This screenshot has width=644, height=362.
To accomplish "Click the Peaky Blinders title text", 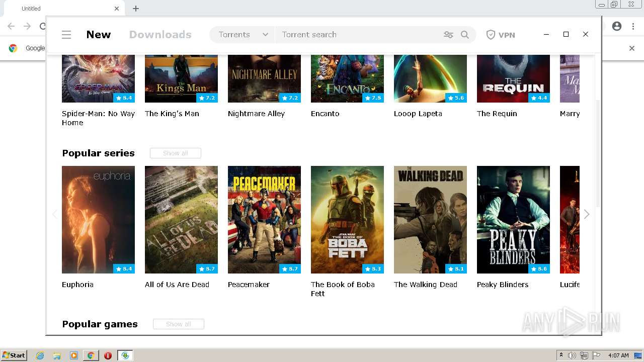I will coord(503,285).
